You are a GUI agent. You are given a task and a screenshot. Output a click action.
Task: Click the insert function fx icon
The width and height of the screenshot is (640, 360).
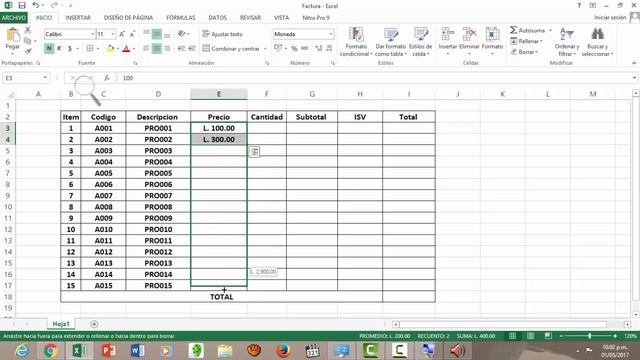(x=107, y=78)
